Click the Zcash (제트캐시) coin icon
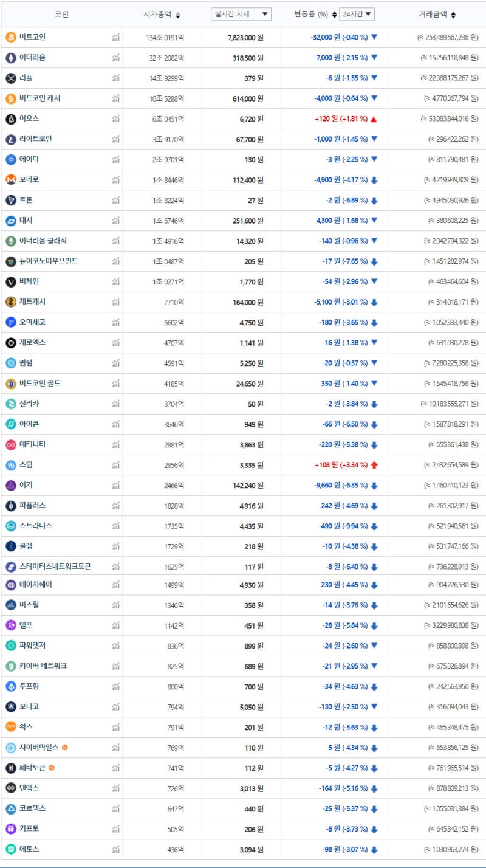The height and width of the screenshot is (868, 486). point(10,302)
